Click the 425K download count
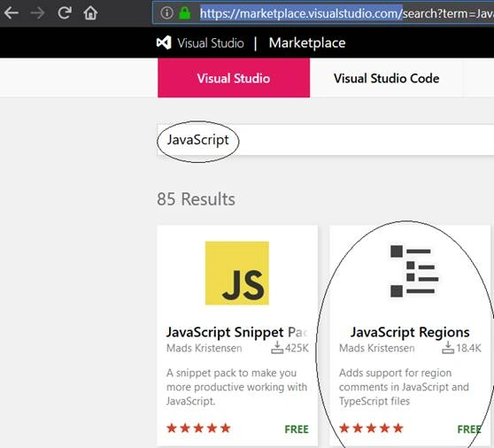This screenshot has height=448, width=494. tap(297, 348)
